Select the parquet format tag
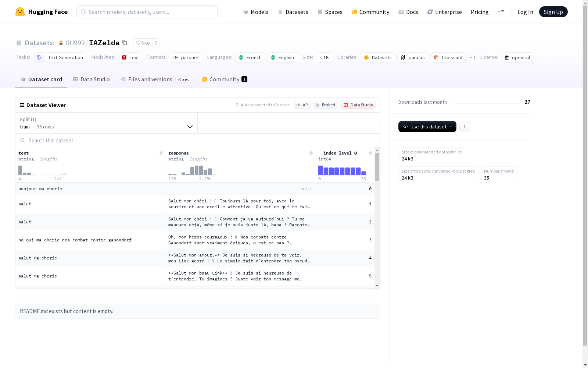 click(x=186, y=57)
